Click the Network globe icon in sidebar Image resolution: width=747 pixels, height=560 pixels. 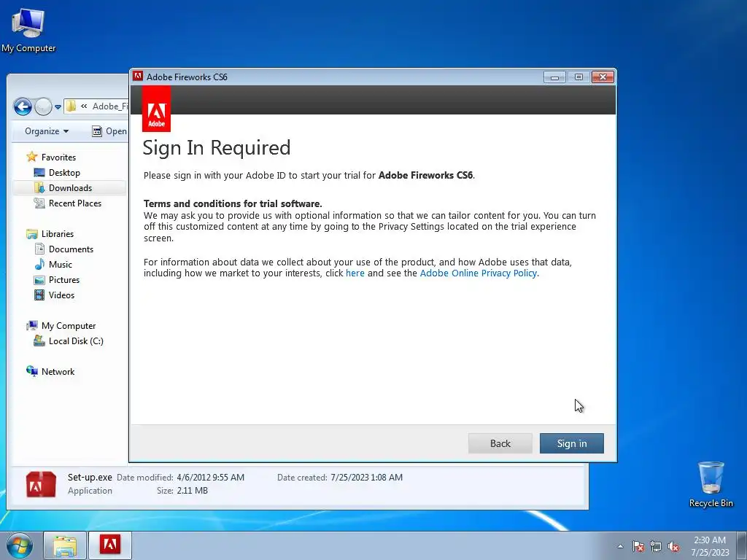(32, 371)
